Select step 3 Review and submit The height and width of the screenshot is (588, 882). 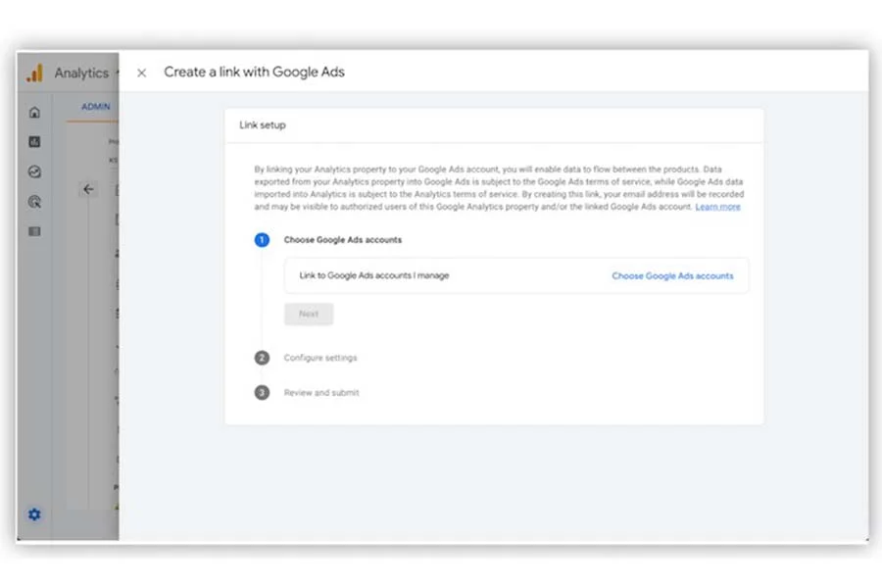(321, 393)
